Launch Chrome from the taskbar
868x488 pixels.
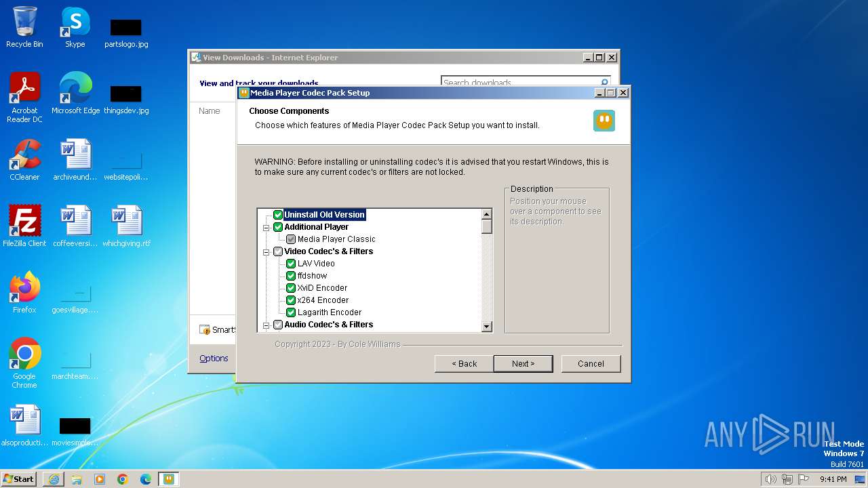coord(123,479)
